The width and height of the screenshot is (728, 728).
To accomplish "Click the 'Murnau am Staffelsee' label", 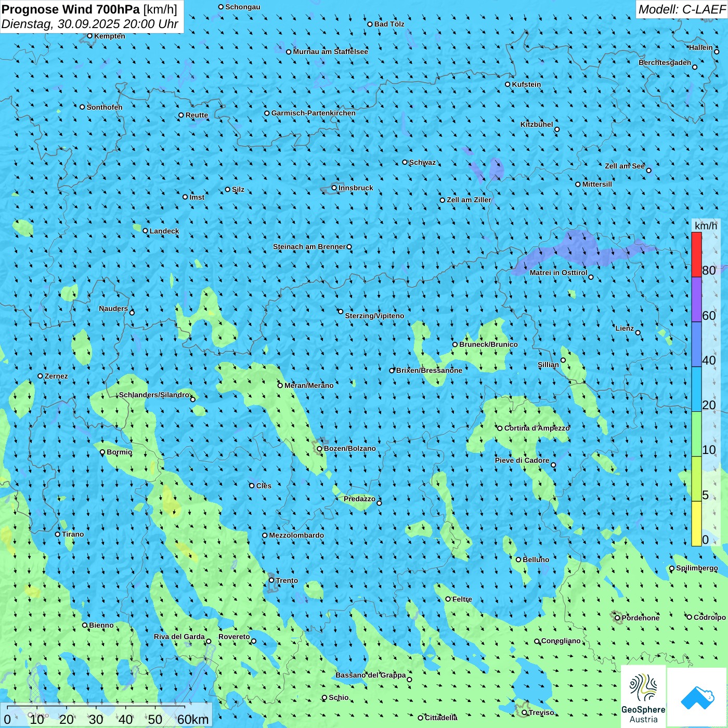I will pyautogui.click(x=330, y=51).
